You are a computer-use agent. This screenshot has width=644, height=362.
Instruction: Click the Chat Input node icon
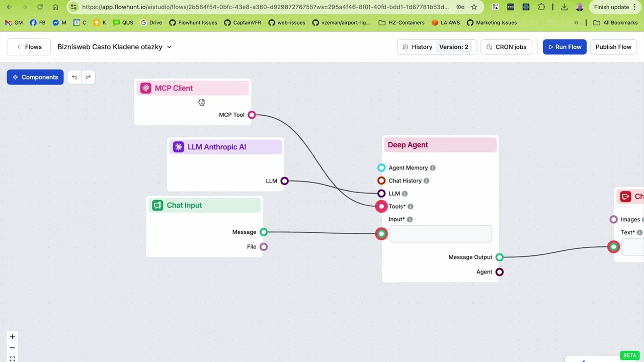(x=157, y=205)
